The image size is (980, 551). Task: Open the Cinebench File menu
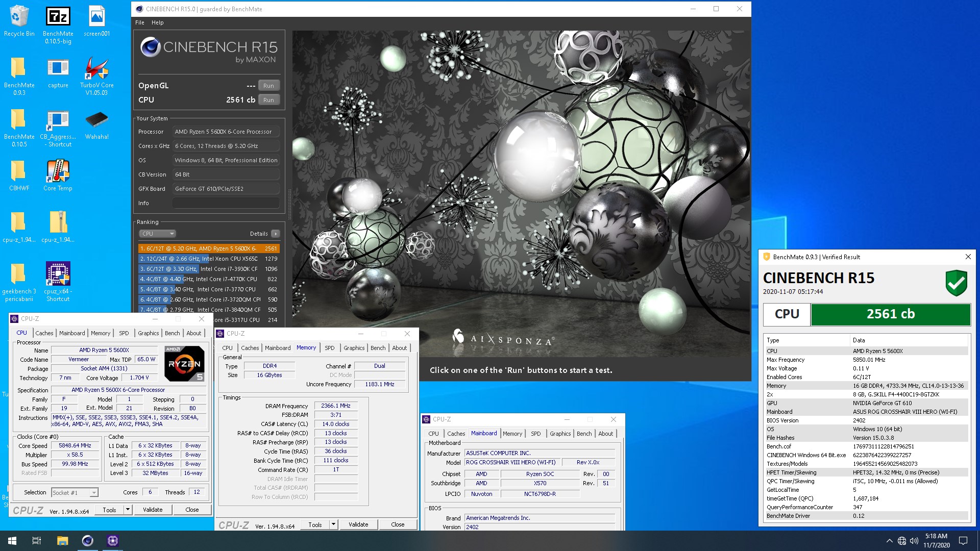click(x=140, y=22)
